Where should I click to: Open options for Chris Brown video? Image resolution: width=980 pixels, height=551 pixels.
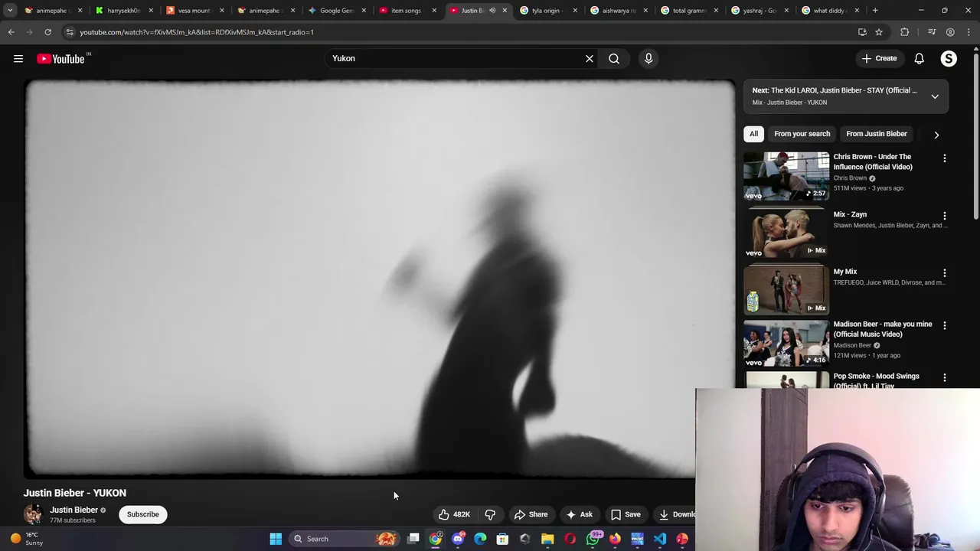click(945, 158)
